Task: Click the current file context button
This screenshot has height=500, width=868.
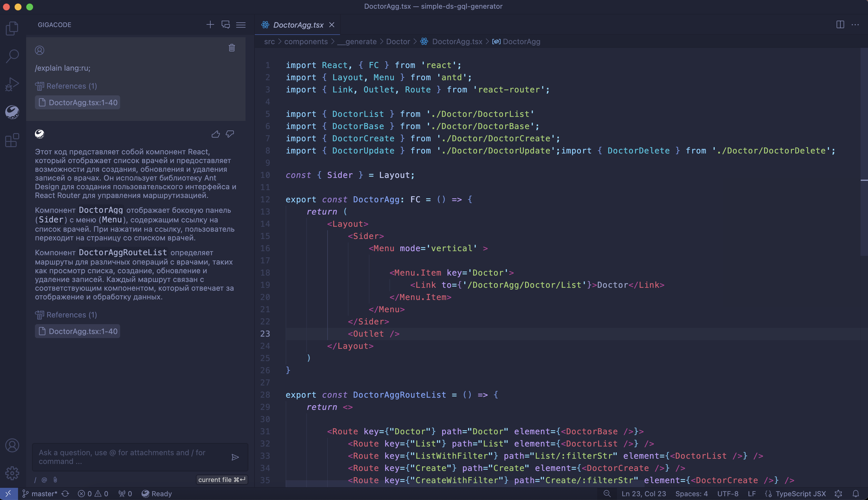Action: coord(222,479)
